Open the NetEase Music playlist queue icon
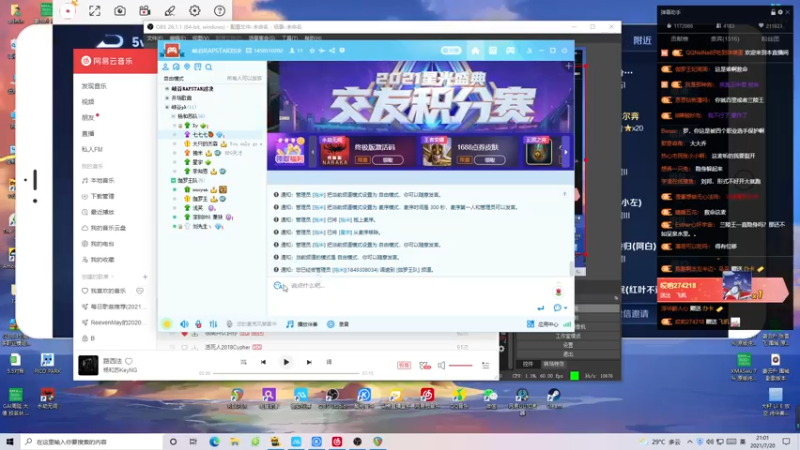The width and height of the screenshot is (800, 450). 486,365
